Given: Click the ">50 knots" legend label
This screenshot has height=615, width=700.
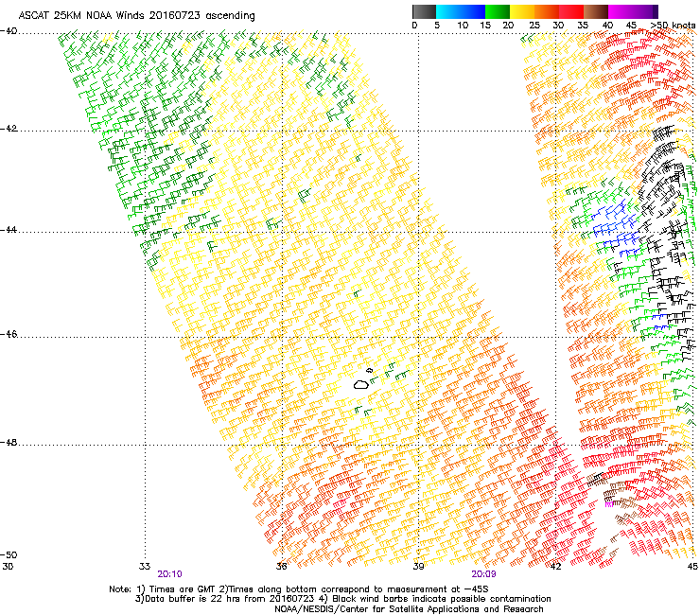Looking at the screenshot, I should (x=673, y=26).
